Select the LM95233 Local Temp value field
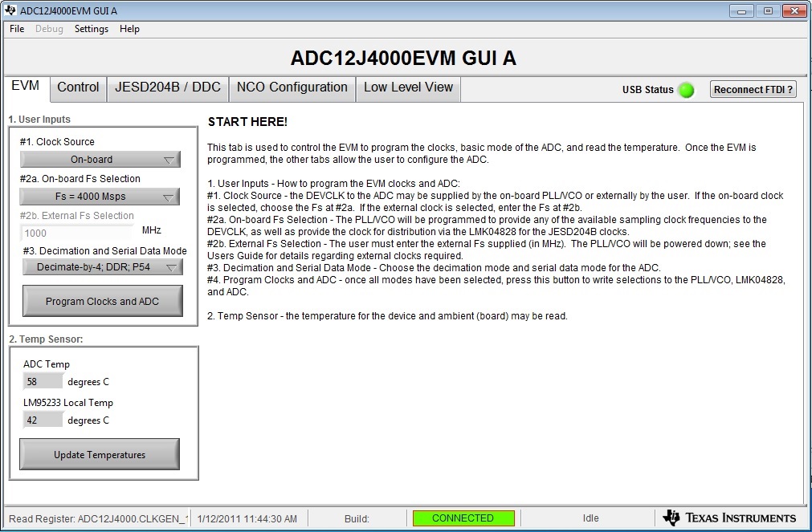This screenshot has width=812, height=532. pos(43,420)
